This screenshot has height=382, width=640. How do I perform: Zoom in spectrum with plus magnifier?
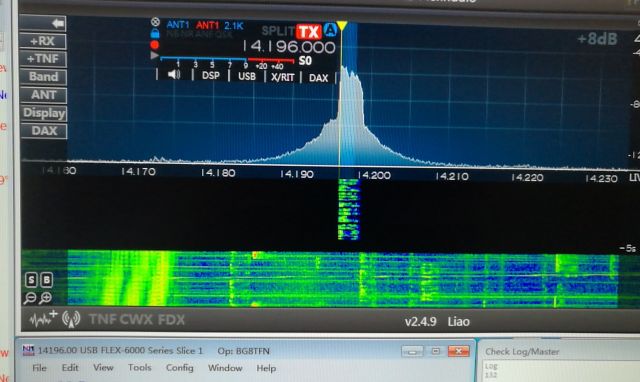[46, 298]
